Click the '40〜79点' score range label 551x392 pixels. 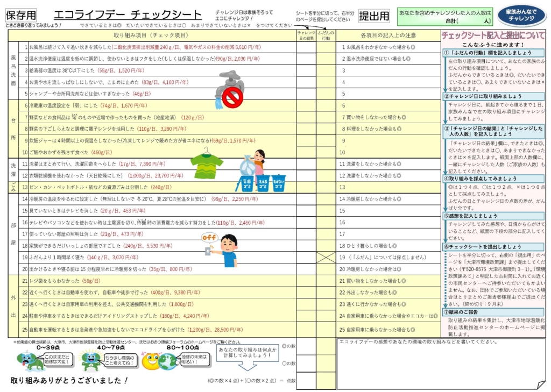pos(111,347)
